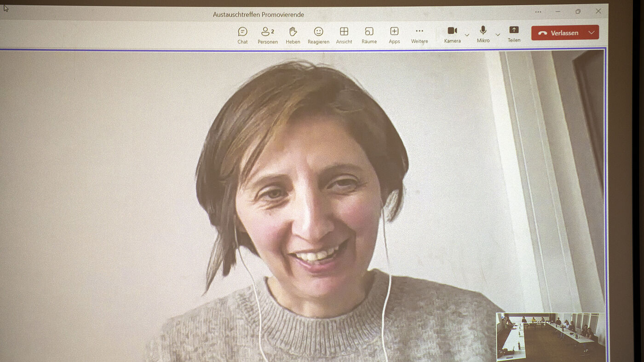
Task: Mute or unmute the Mikro
Action: pos(483,34)
